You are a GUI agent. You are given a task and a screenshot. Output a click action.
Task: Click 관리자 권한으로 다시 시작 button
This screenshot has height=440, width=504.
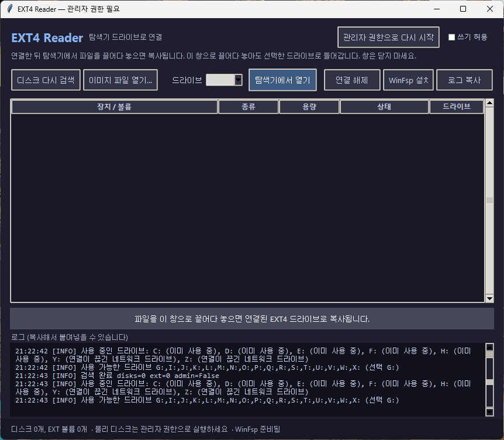click(x=388, y=37)
